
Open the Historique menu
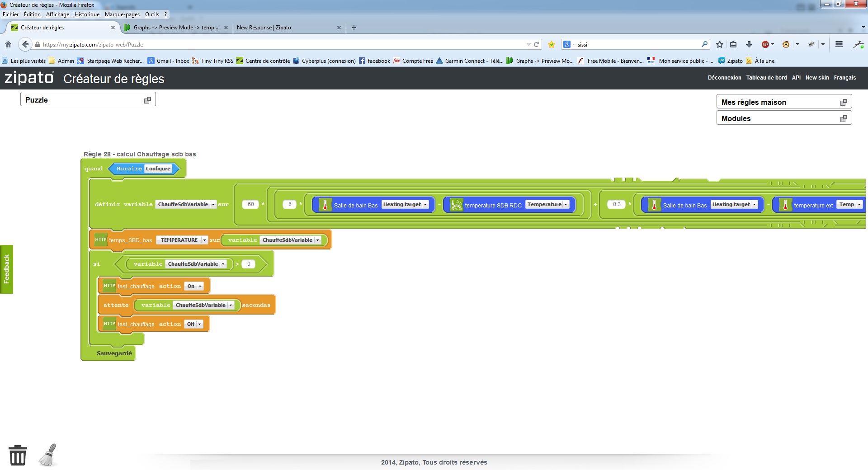click(x=87, y=14)
